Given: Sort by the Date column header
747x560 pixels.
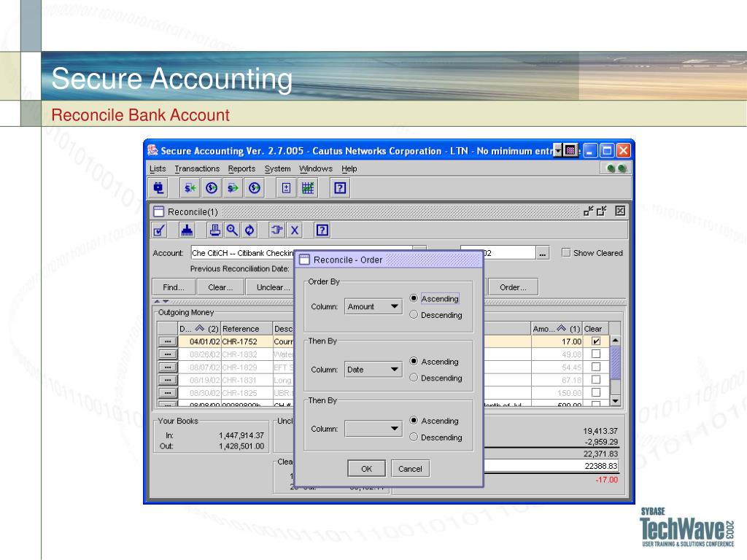Looking at the screenshot, I should (x=199, y=329).
